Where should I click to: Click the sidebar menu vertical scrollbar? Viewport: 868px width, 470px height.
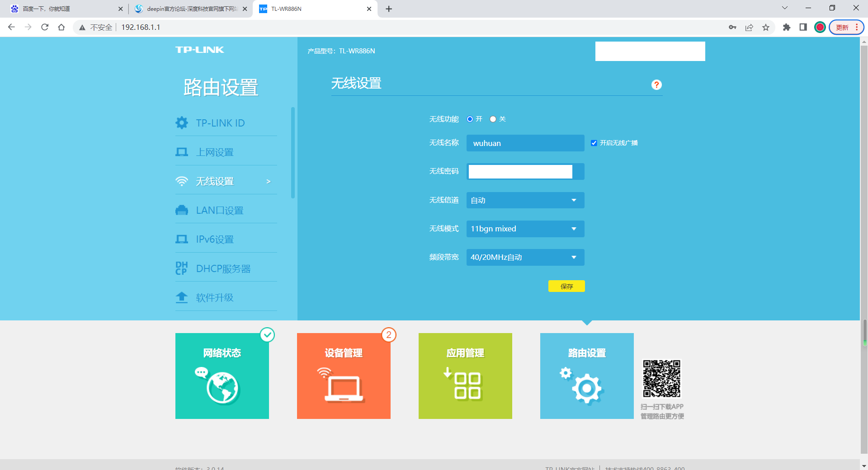pyautogui.click(x=293, y=153)
